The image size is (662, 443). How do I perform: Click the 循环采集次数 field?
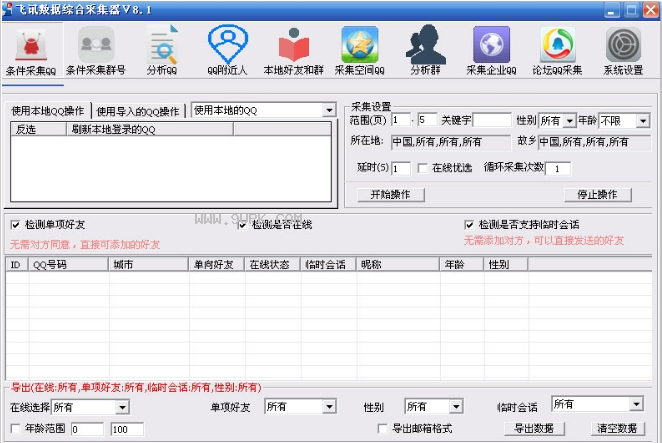tap(558, 169)
